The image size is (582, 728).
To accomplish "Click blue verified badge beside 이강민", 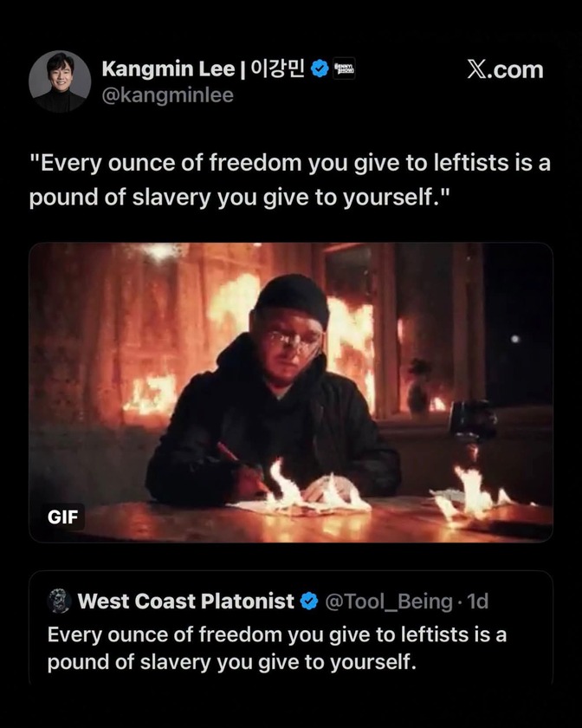I will (320, 69).
